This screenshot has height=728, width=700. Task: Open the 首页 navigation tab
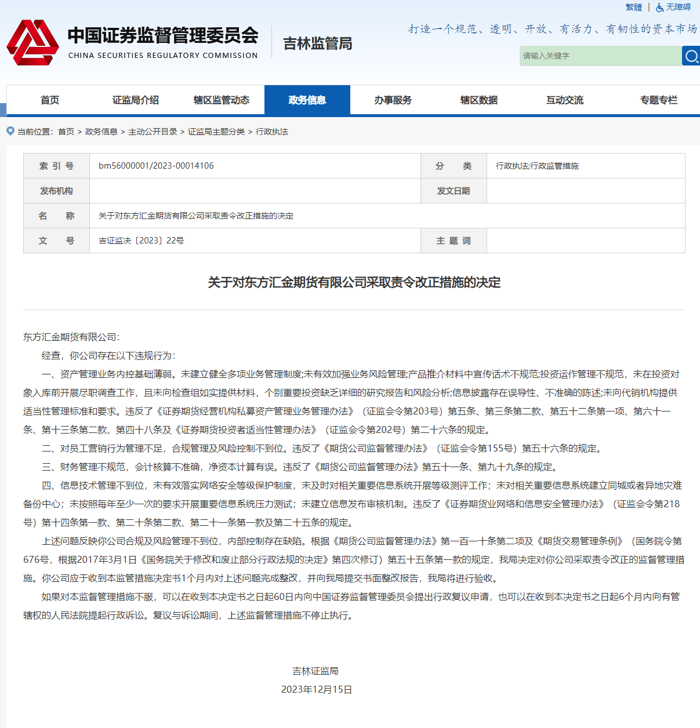pos(50,100)
